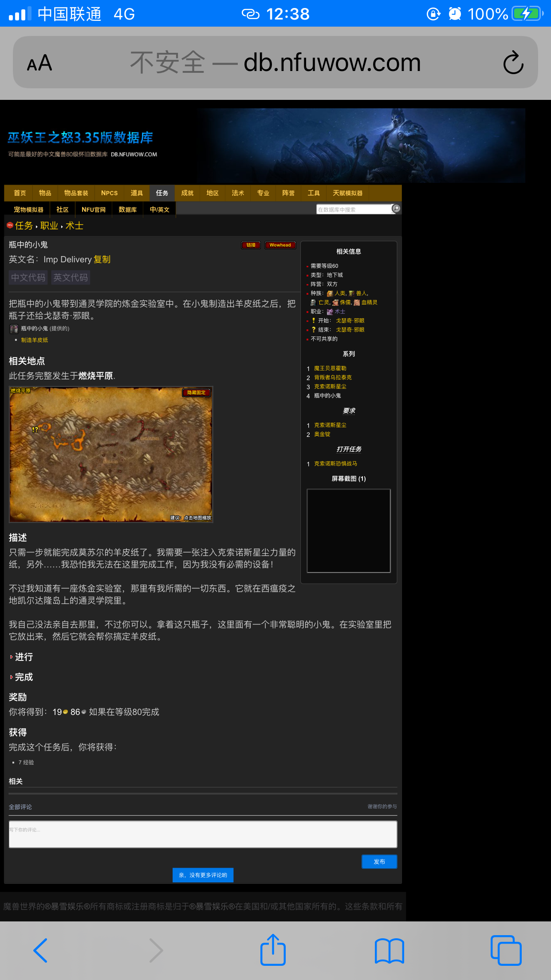Image resolution: width=551 pixels, height=980 pixels.
Task: Go back using Safari back arrow
Action: [41, 950]
